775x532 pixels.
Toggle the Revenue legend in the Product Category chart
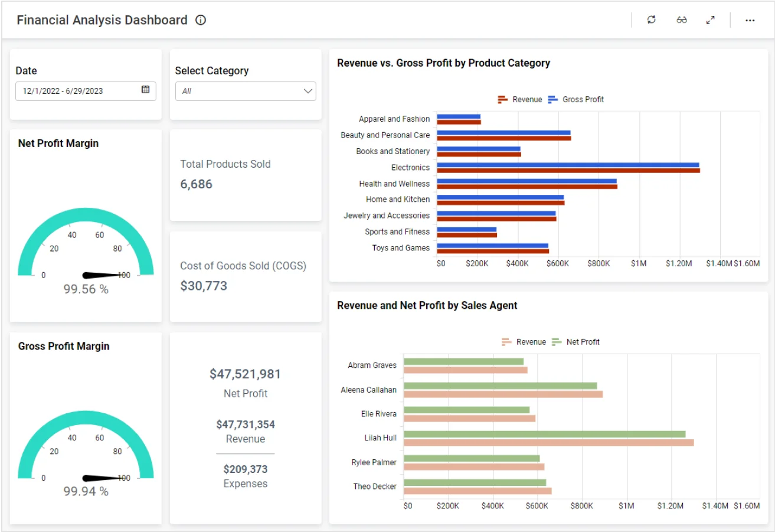[520, 99]
